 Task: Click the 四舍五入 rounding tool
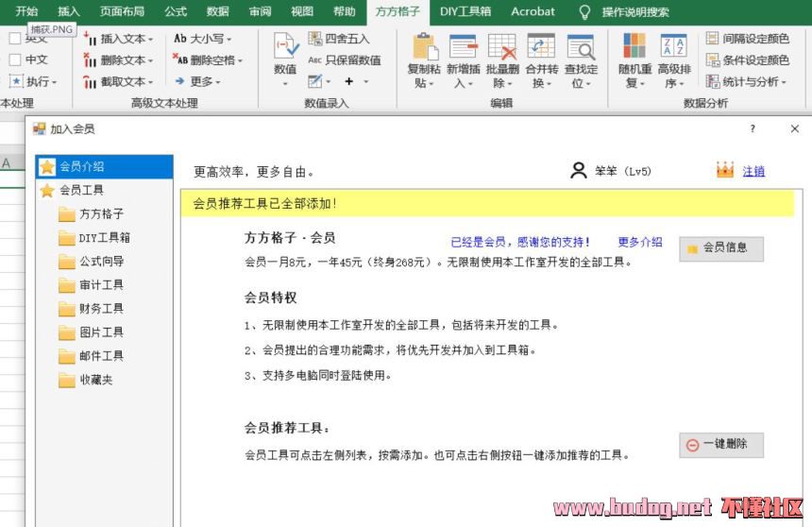coord(339,39)
